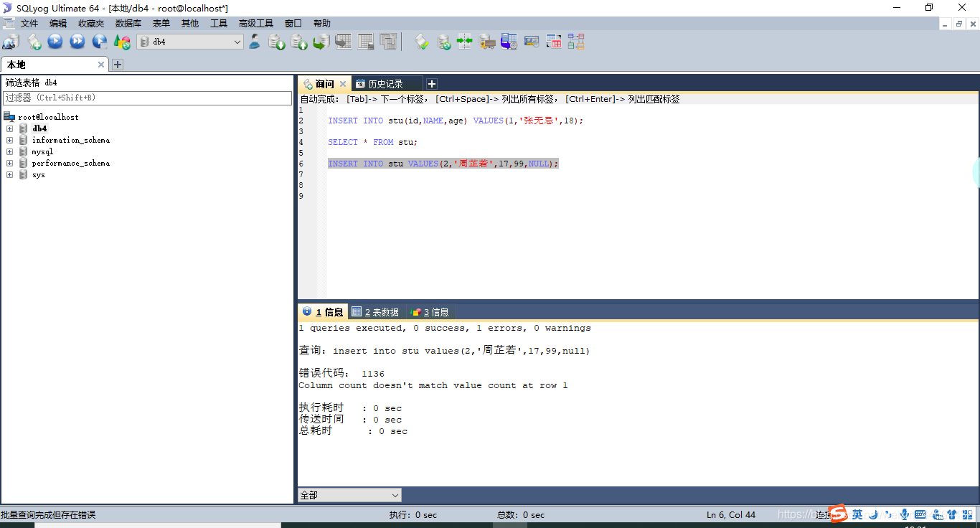Open the Sogou toolbox grid icon
This screenshot has width=980, height=528.
coord(968,514)
